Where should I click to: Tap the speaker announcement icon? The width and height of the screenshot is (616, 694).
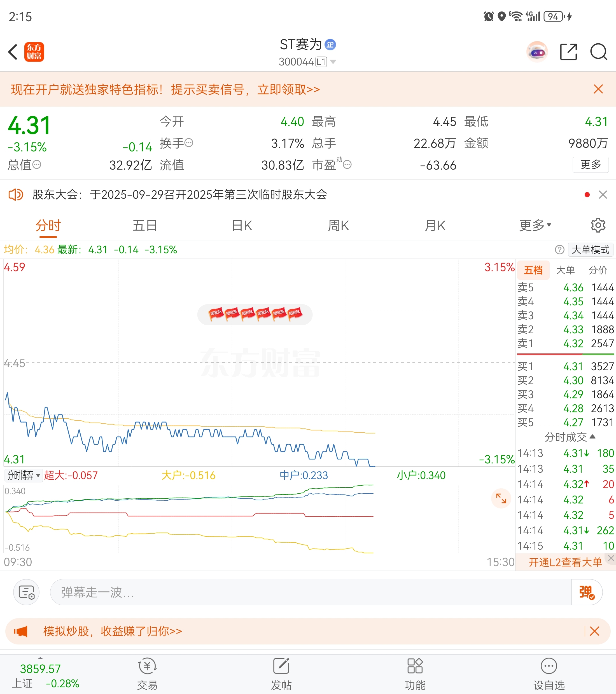tap(16, 194)
